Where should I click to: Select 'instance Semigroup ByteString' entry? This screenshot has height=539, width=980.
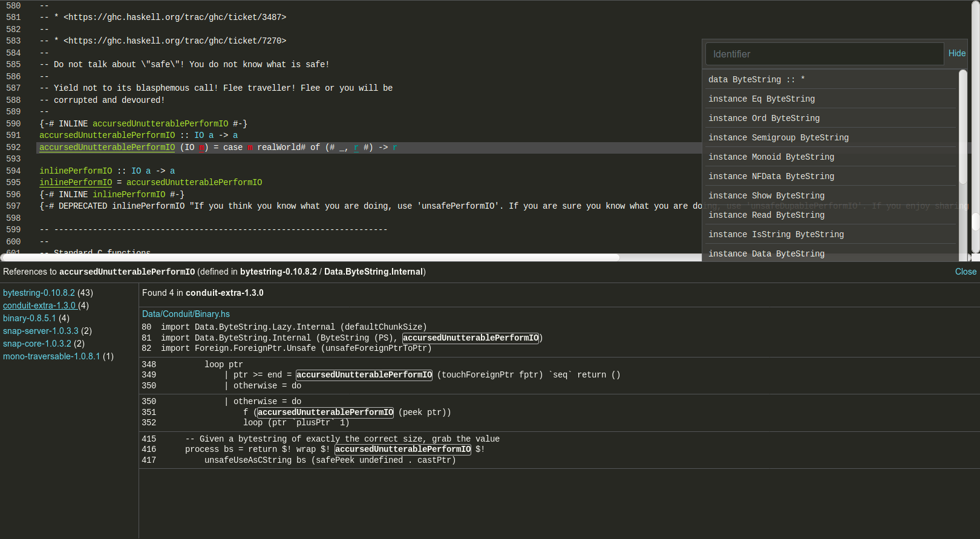point(778,137)
